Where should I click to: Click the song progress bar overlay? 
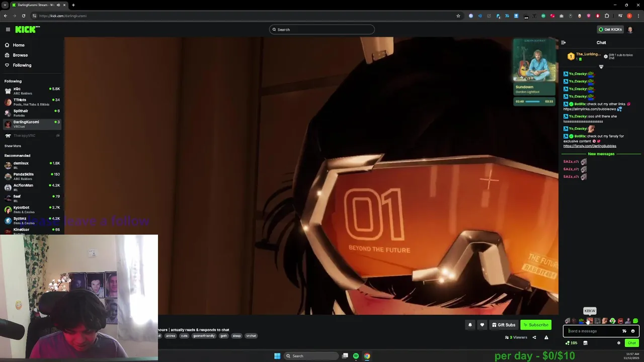click(x=533, y=102)
